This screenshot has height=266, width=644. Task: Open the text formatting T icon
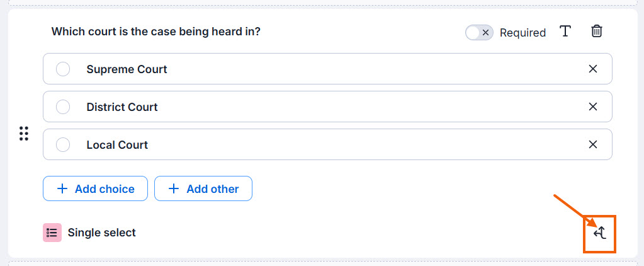[x=565, y=32]
